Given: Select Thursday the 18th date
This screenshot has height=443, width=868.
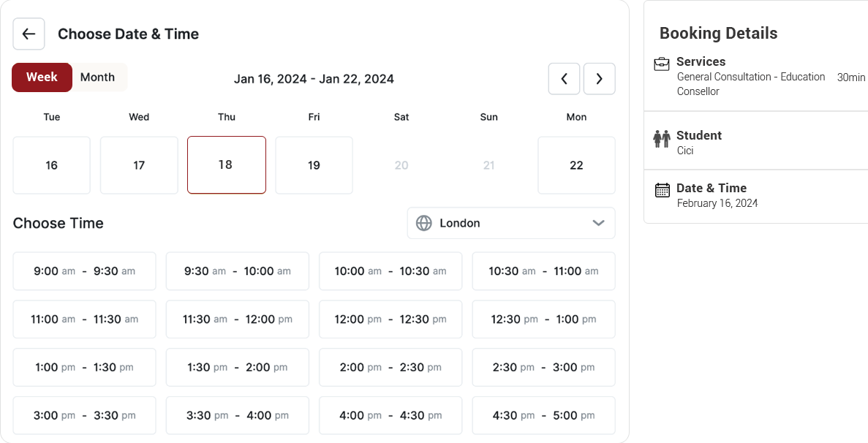Looking at the screenshot, I should point(226,165).
